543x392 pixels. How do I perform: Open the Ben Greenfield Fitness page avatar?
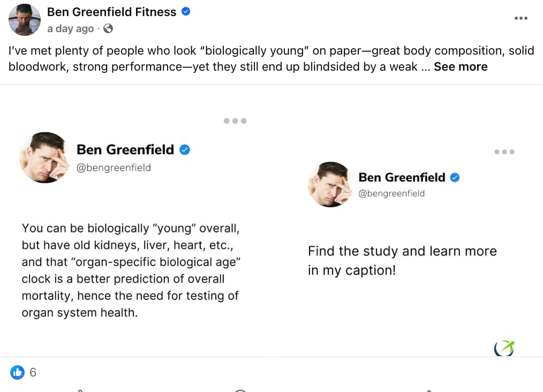point(25,20)
